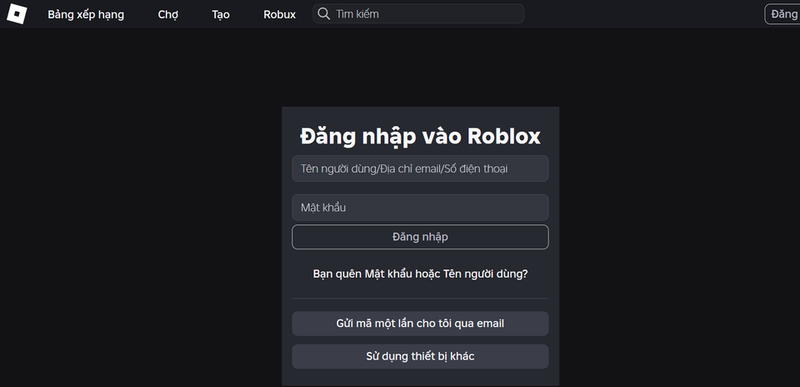Click the Đăng nhập vào Roblox heading
Image resolution: width=800 pixels, height=387 pixels.
click(420, 137)
